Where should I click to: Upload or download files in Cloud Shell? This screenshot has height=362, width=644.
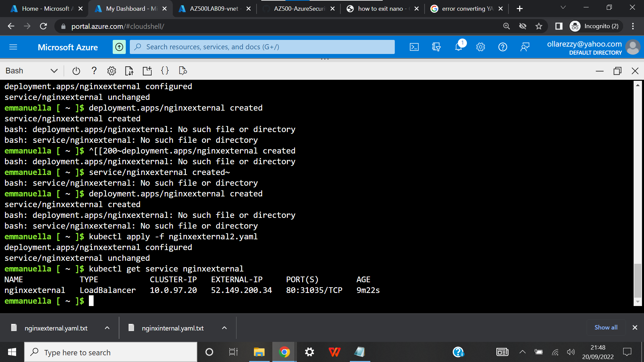[129, 71]
